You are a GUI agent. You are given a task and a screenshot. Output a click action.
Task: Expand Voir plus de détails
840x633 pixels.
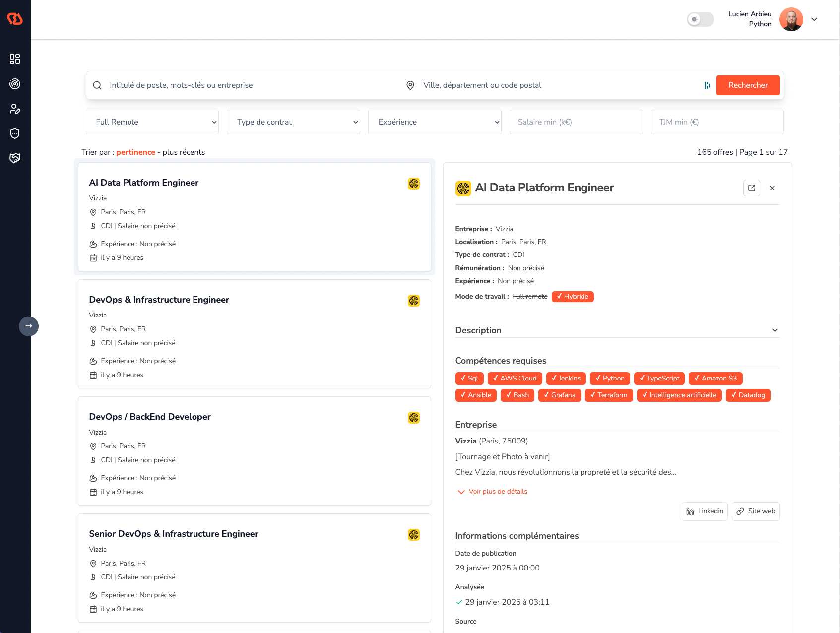click(x=492, y=492)
